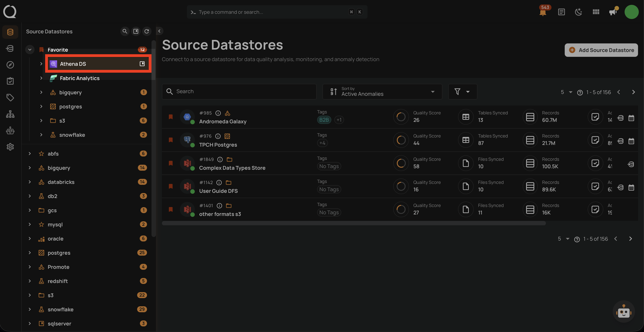Click Add Source Datastore button
Image resolution: width=644 pixels, height=332 pixels.
[x=601, y=50]
